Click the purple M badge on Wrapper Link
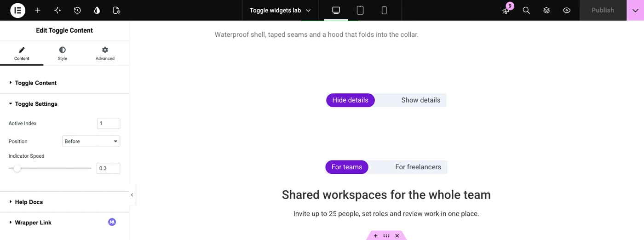 pos(112,222)
